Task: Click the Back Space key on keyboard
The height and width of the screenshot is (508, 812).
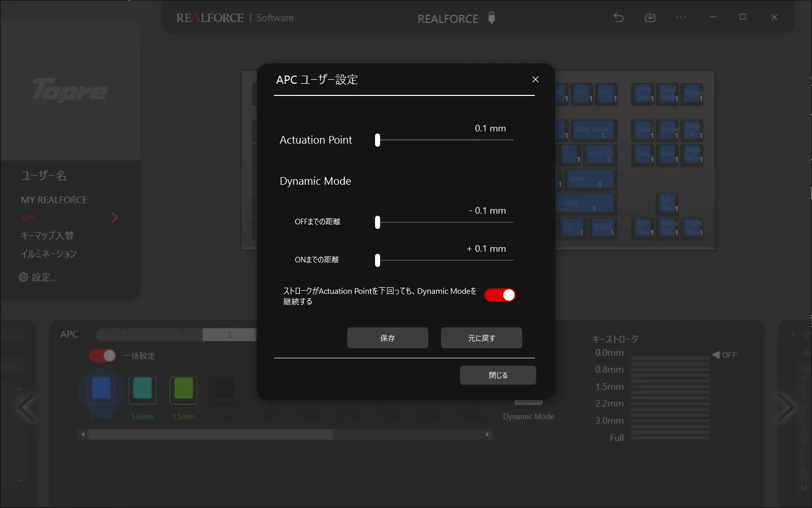Action: pyautogui.click(x=593, y=130)
